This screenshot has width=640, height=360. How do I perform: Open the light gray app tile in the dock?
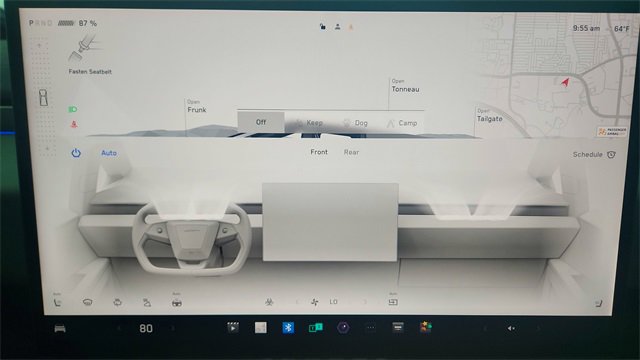point(261,327)
